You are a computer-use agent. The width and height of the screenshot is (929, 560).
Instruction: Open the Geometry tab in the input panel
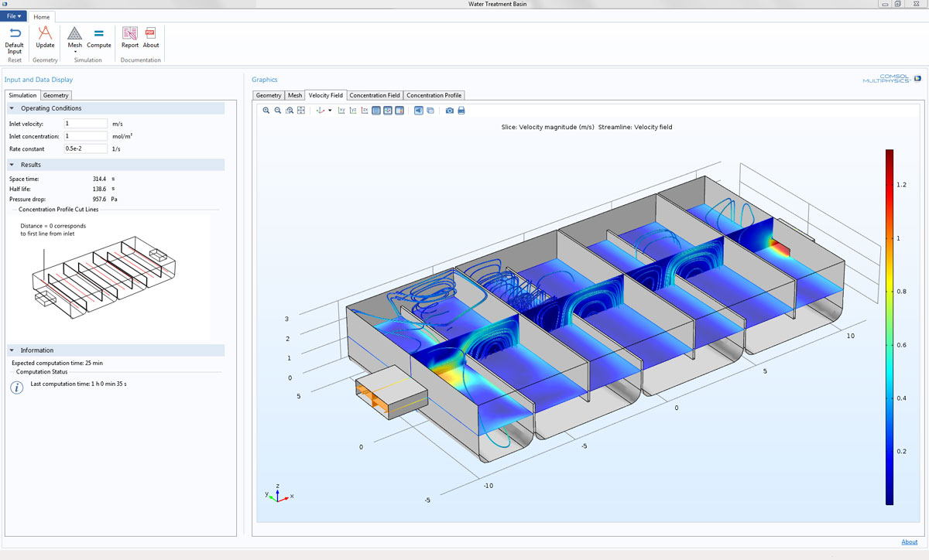[56, 95]
